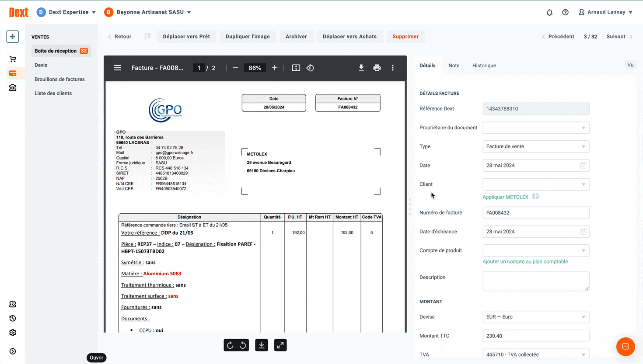Open the shopping cart purchases icon
This screenshot has height=364, width=643.
tap(13, 59)
